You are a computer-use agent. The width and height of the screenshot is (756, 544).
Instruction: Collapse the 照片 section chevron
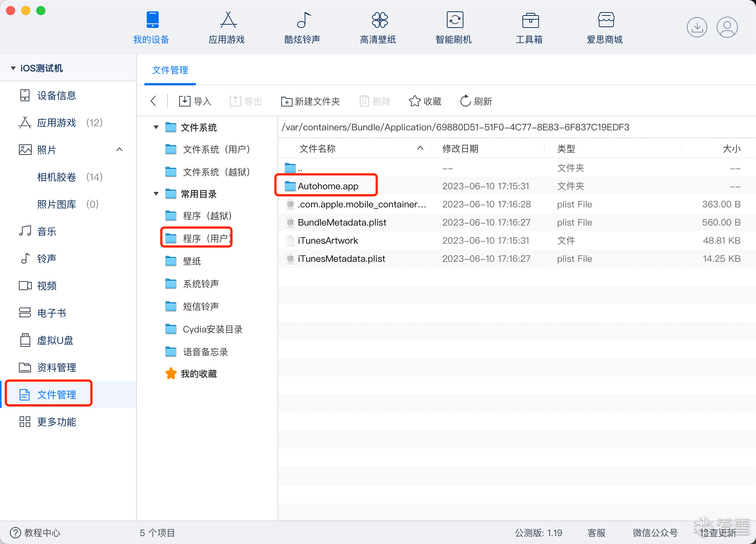119,150
